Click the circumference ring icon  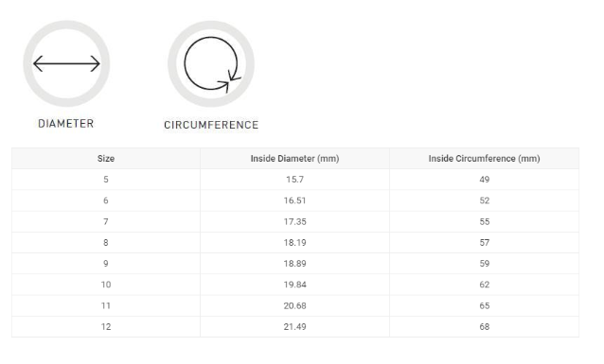(211, 64)
